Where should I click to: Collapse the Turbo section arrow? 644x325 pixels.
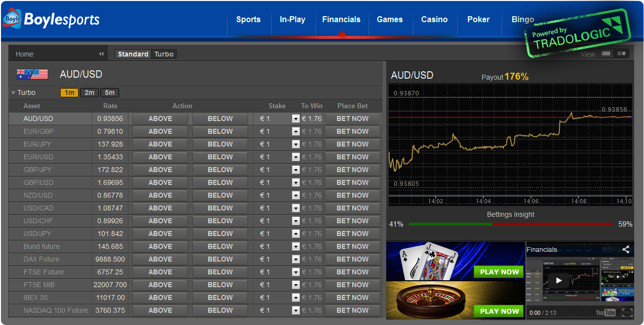(x=13, y=92)
